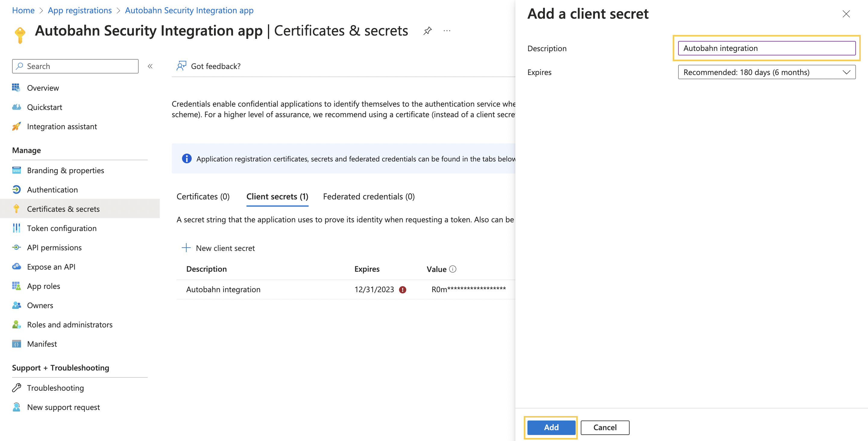Open the Expires dropdown
The width and height of the screenshot is (868, 441).
pyautogui.click(x=766, y=72)
